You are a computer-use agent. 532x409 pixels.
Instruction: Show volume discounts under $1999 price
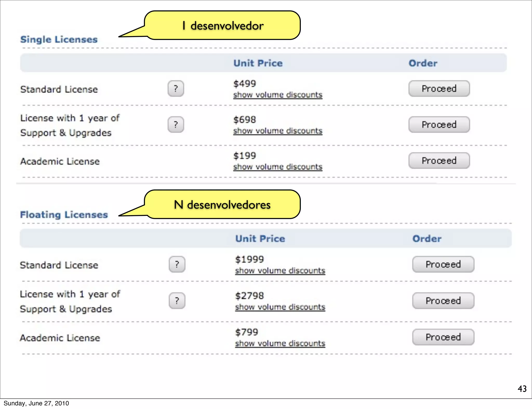[280, 271]
